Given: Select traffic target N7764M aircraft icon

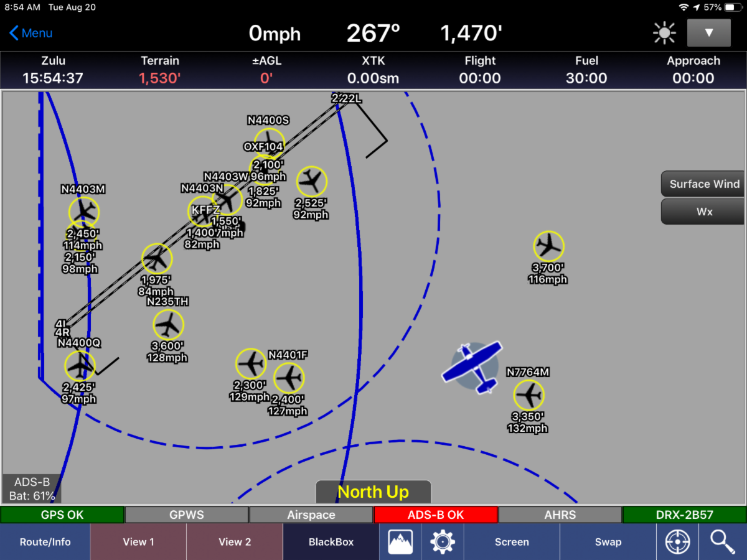Looking at the screenshot, I should point(529,395).
